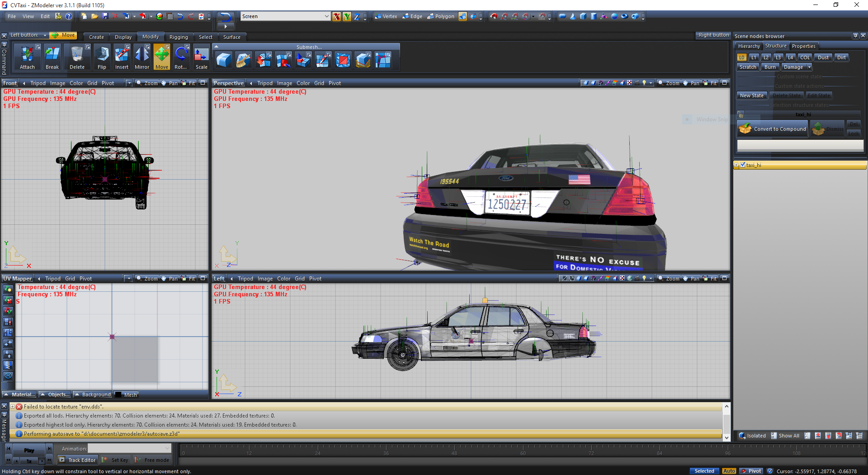Open the Screen coordinate system dropdown
This screenshot has height=475, width=868.
click(x=326, y=16)
